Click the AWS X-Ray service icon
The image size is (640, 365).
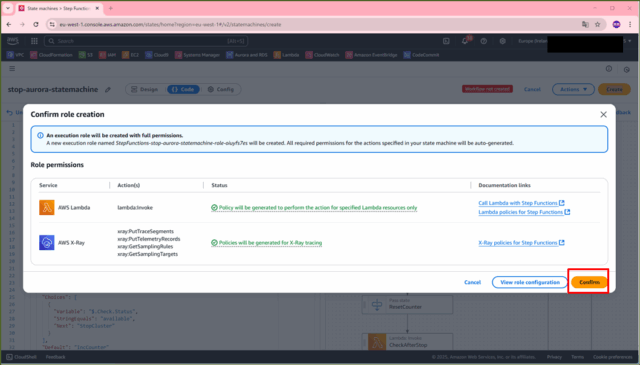(x=47, y=243)
